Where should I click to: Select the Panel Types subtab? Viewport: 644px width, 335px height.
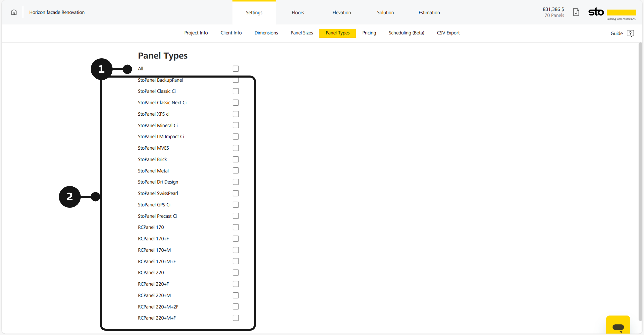pos(337,33)
